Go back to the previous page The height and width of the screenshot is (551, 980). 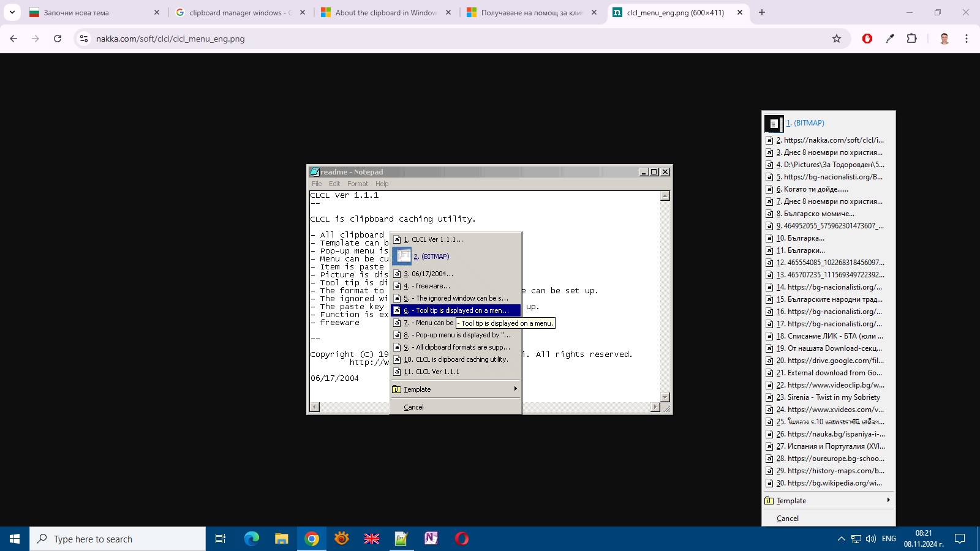(13, 39)
